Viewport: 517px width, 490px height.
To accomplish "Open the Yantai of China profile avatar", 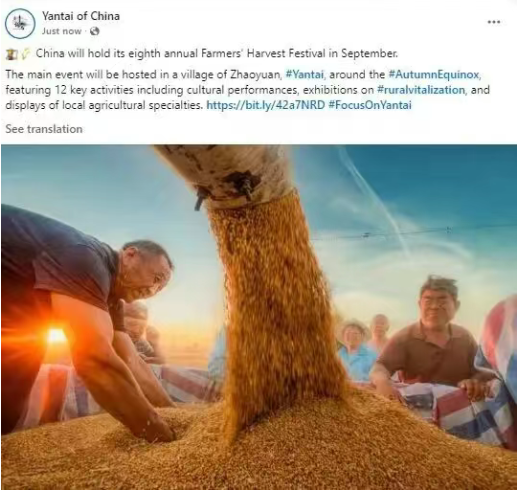I will tap(20, 23).
